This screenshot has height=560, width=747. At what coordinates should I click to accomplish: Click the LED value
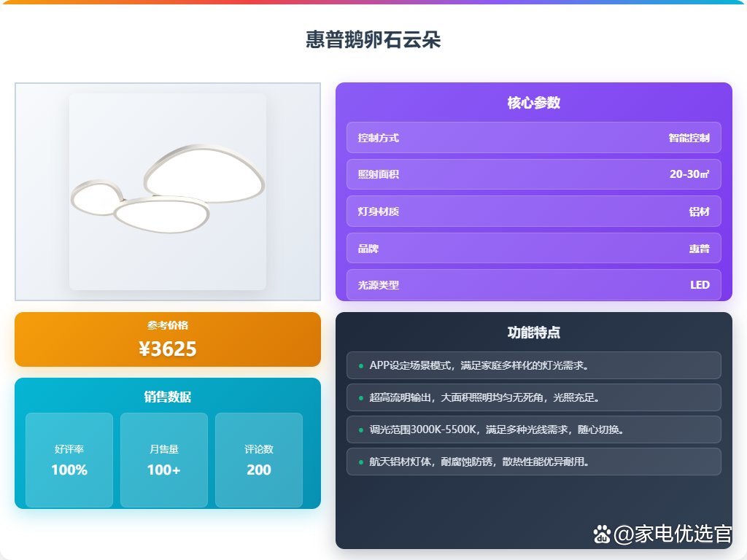[x=700, y=285]
